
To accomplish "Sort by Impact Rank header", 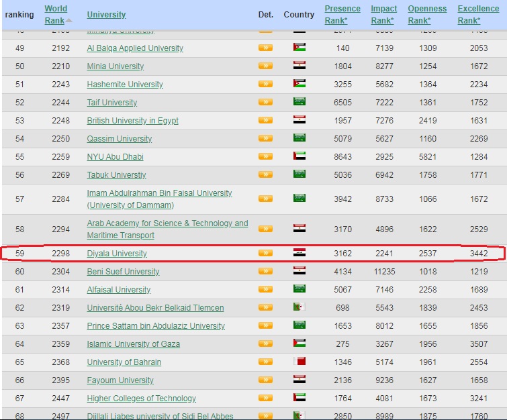I will tap(384, 15).
